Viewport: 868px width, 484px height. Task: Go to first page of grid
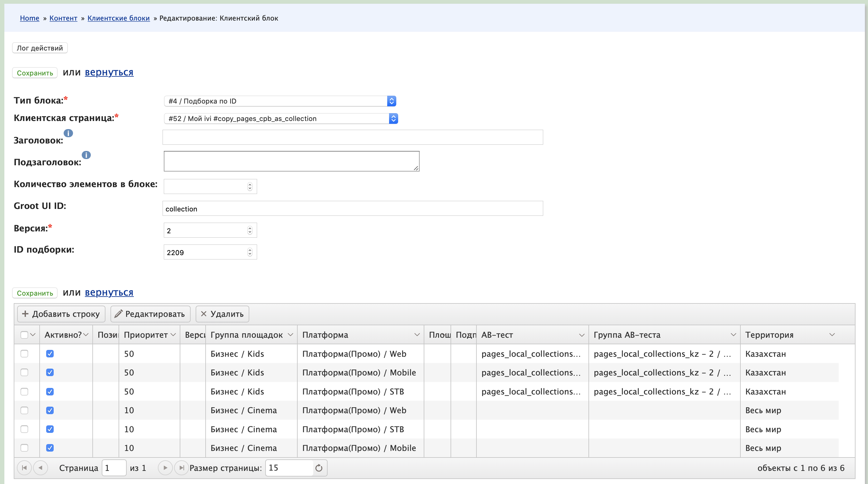[24, 468]
